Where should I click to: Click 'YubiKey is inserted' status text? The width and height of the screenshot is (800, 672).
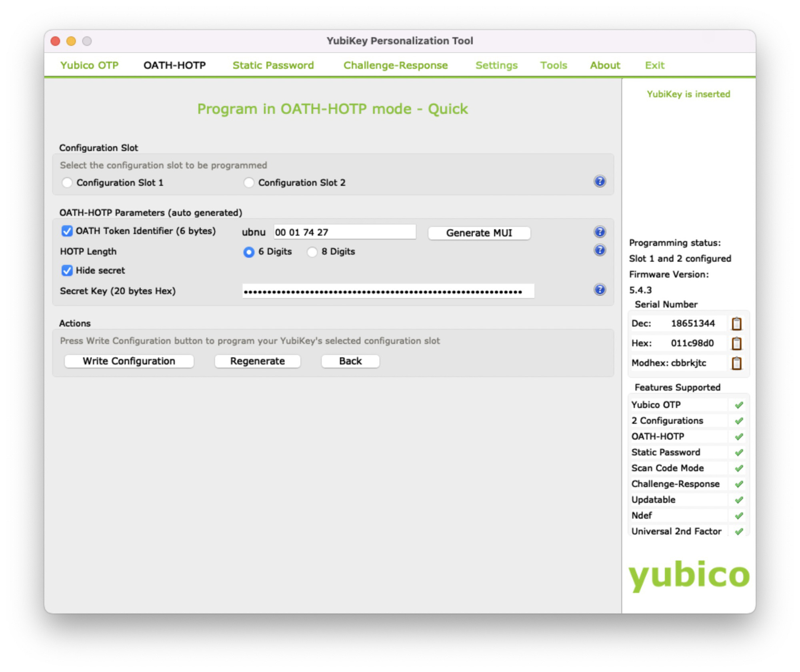pos(688,94)
